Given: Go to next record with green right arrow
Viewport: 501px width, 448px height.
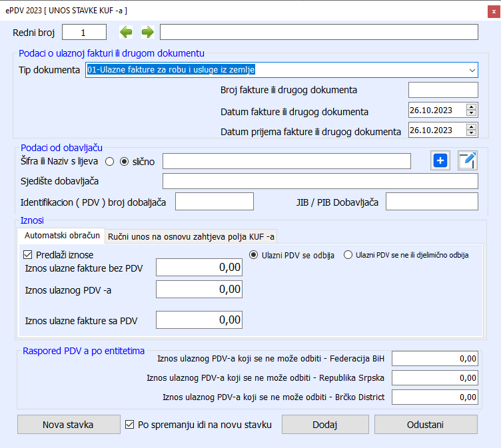Looking at the screenshot, I should (148, 32).
